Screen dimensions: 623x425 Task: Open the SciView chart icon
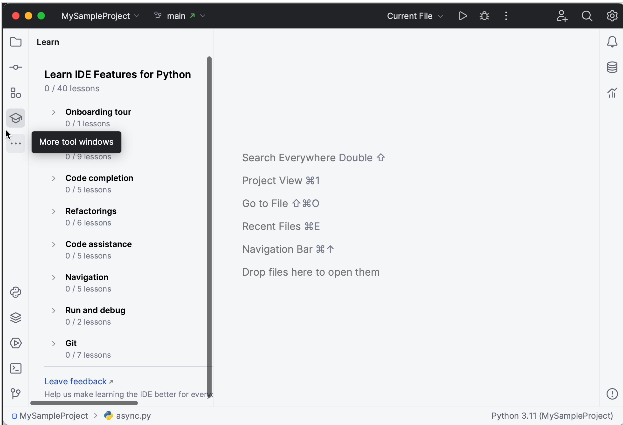pos(612,93)
